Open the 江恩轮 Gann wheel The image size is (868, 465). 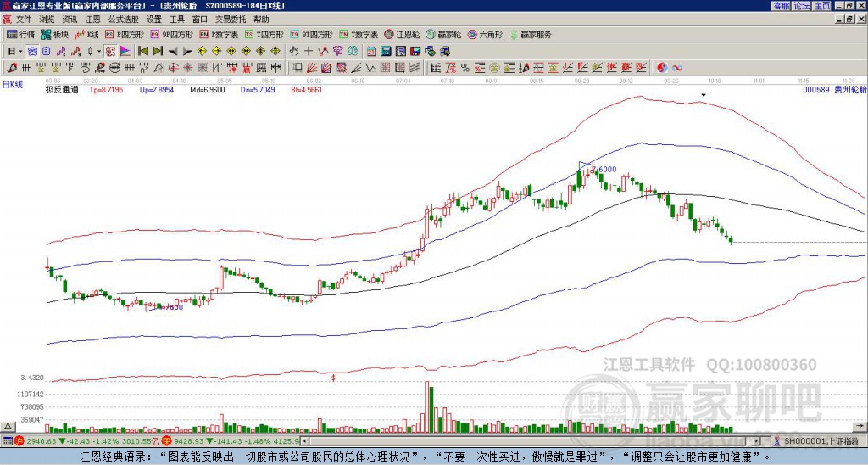402,34
